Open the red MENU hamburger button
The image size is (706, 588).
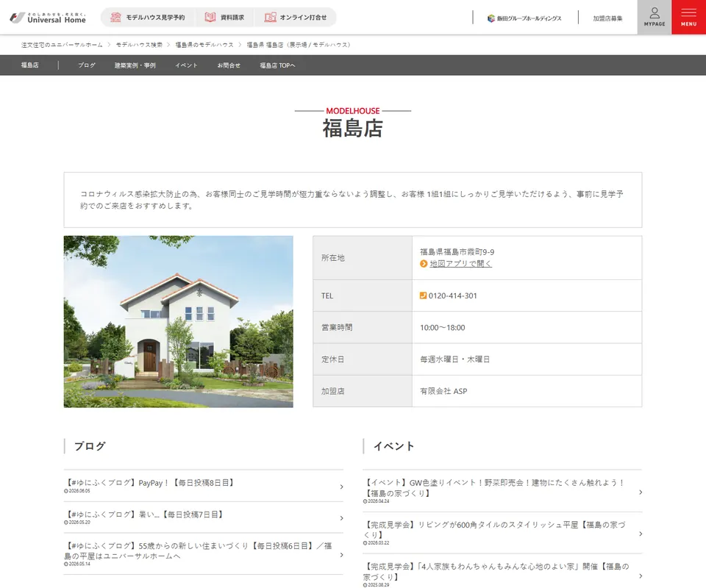[x=689, y=17]
